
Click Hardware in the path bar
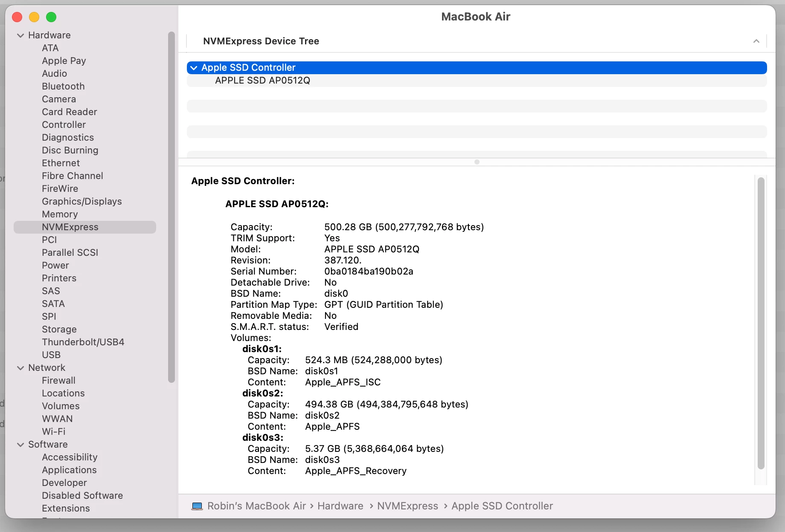340,506
